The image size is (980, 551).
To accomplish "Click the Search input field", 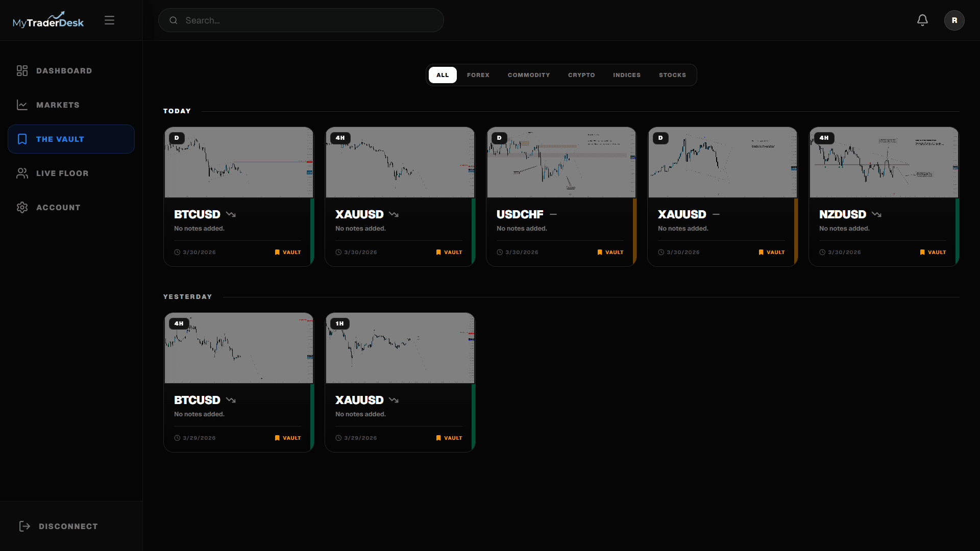I will pyautogui.click(x=301, y=20).
